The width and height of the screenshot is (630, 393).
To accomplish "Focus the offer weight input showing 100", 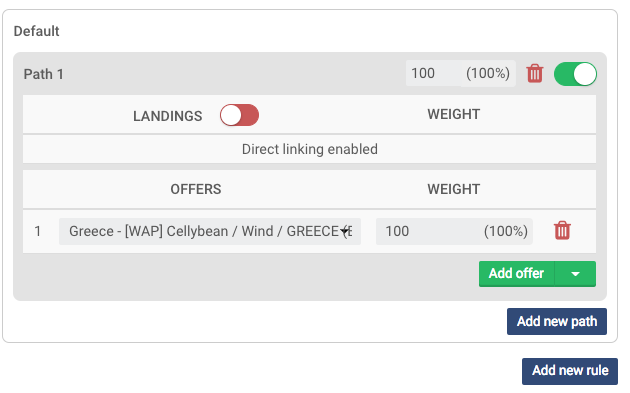I will point(428,231).
